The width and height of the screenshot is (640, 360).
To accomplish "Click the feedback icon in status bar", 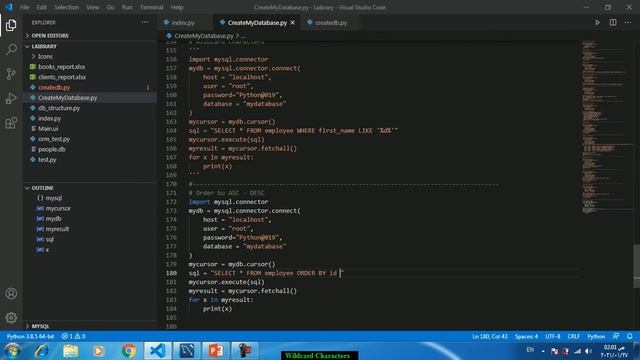I will point(616,336).
